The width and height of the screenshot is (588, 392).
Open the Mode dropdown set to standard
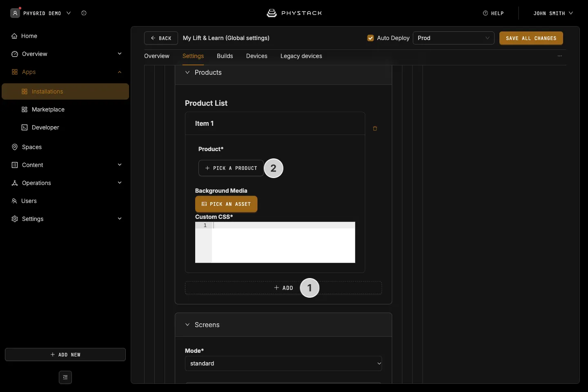[283, 363]
